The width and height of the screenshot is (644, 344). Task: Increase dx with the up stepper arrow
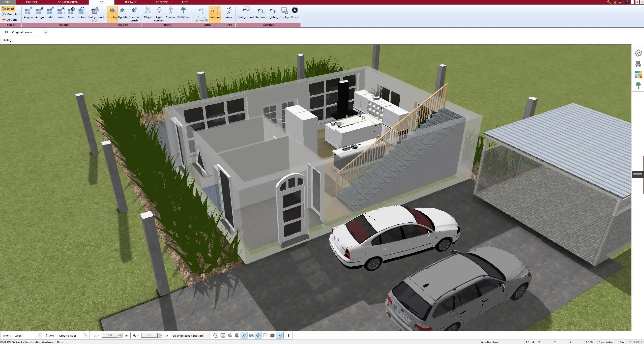[120, 334]
